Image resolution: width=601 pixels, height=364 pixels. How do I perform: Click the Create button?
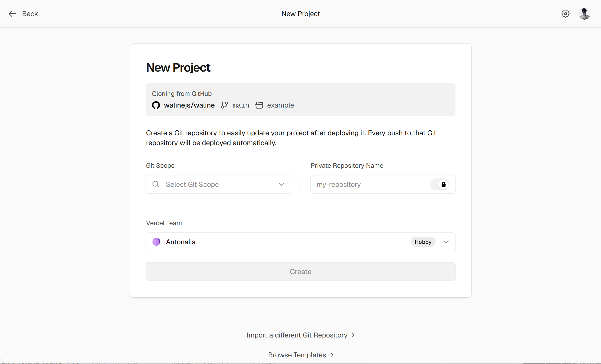tap(300, 272)
